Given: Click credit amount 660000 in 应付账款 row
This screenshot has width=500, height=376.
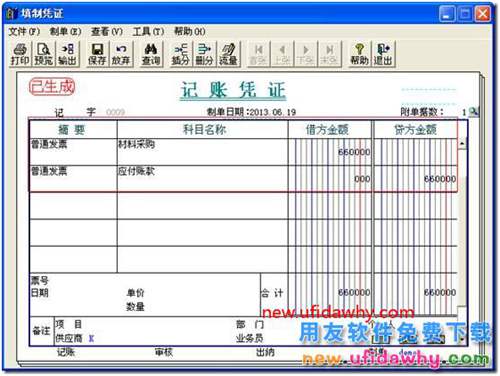Looking at the screenshot, I should tap(440, 179).
